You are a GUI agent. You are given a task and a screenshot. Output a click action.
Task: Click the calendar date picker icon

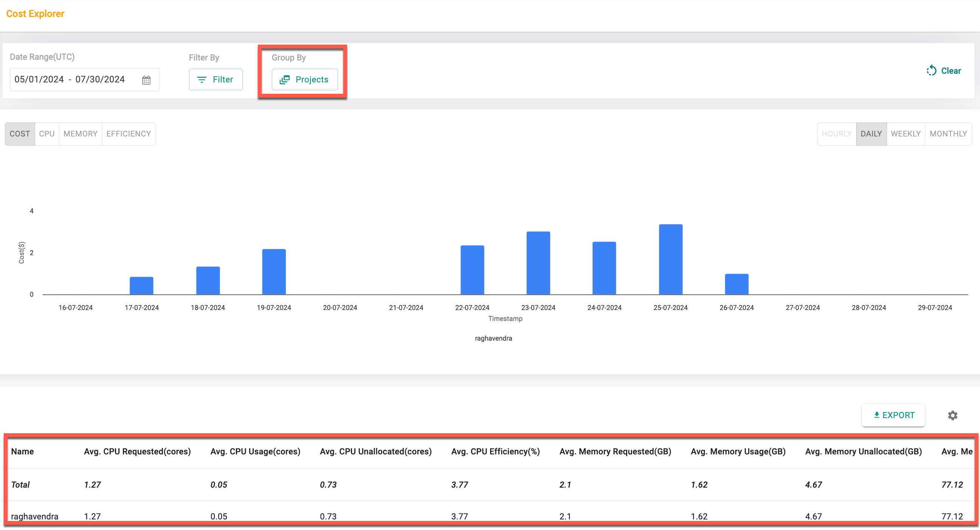pos(146,80)
